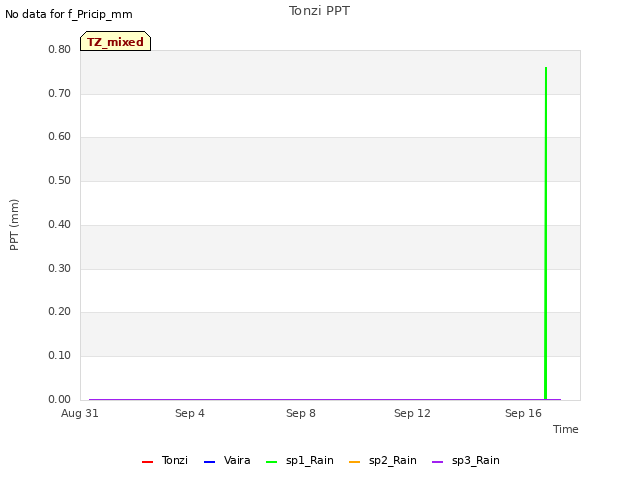Click the Aug 31 x-axis tick label
The image size is (640, 480).
click(80, 413)
